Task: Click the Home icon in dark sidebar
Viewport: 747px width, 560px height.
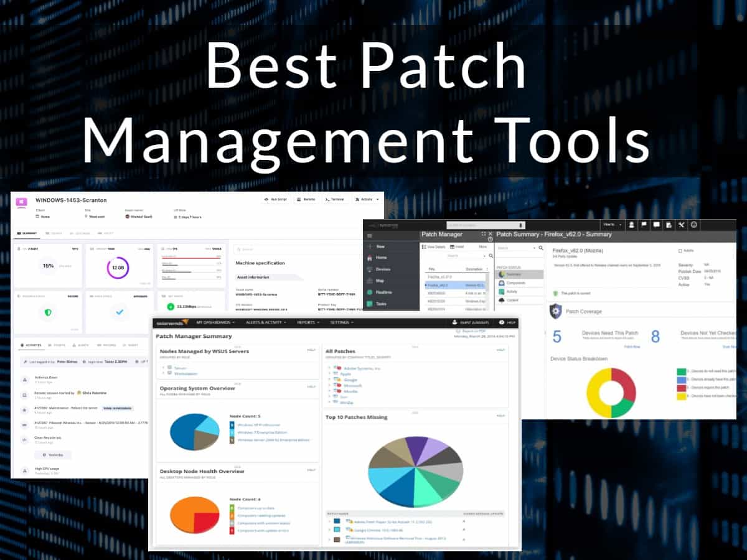Action: pyautogui.click(x=370, y=257)
